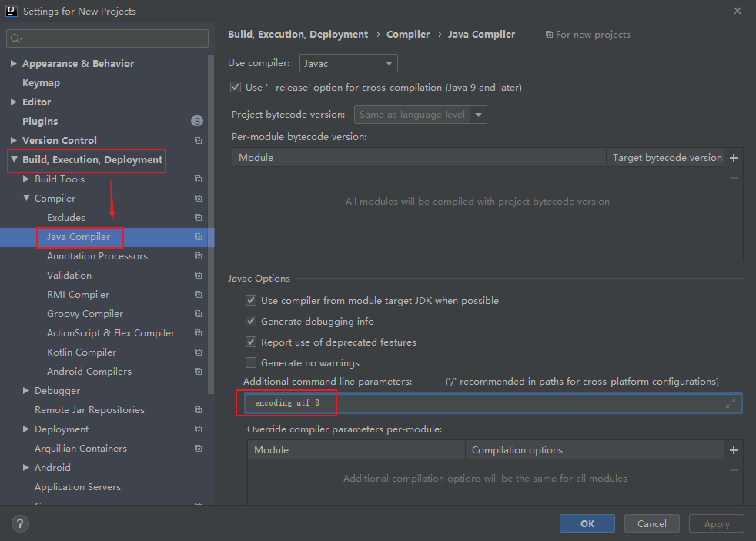Viewport: 756px width, 541px height.
Task: Click the minus icon in the Module table
Action: [x=733, y=177]
